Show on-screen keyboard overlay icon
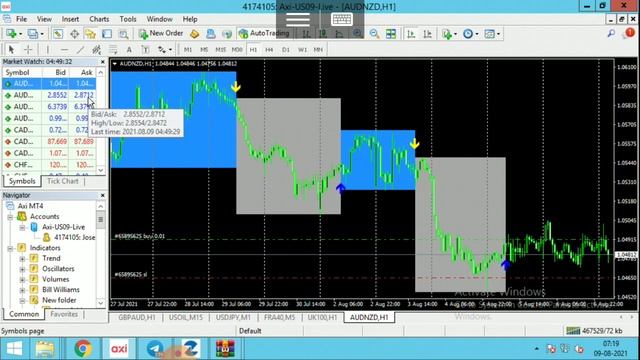This screenshot has height=360, width=640. [x=342, y=19]
